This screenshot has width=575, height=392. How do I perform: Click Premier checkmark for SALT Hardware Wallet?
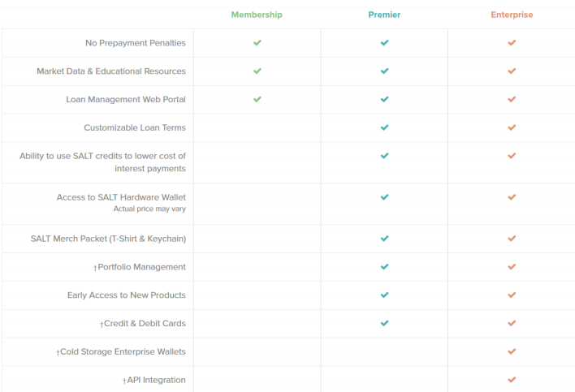(385, 196)
